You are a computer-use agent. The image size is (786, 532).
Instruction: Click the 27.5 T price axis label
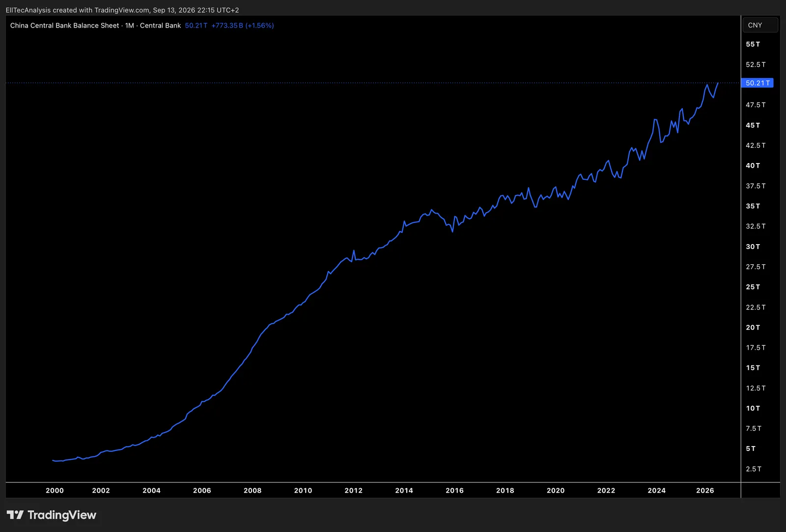[x=756, y=267]
